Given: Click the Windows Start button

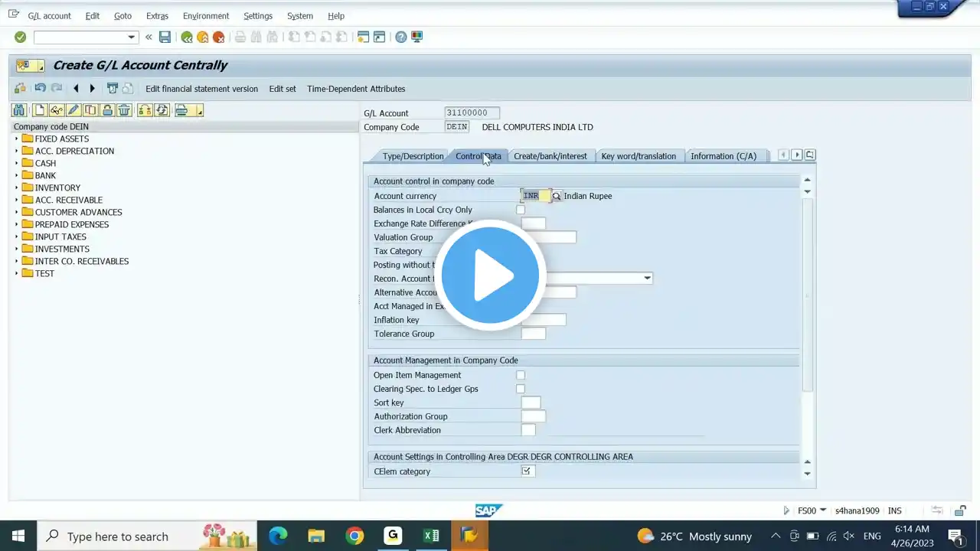Looking at the screenshot, I should click(18, 536).
